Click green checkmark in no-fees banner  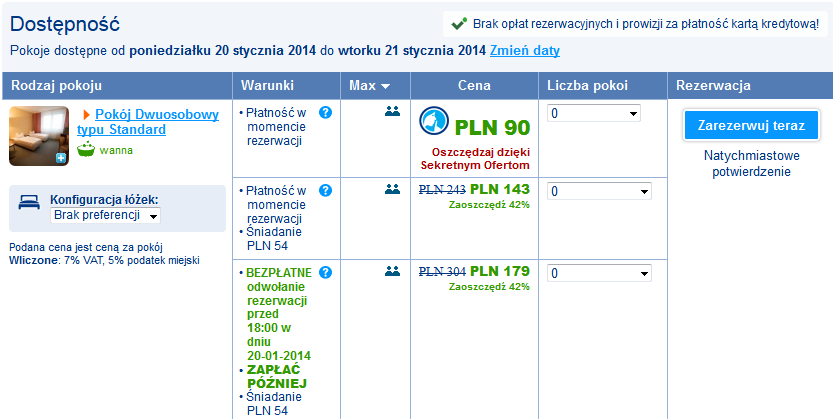[x=459, y=24]
